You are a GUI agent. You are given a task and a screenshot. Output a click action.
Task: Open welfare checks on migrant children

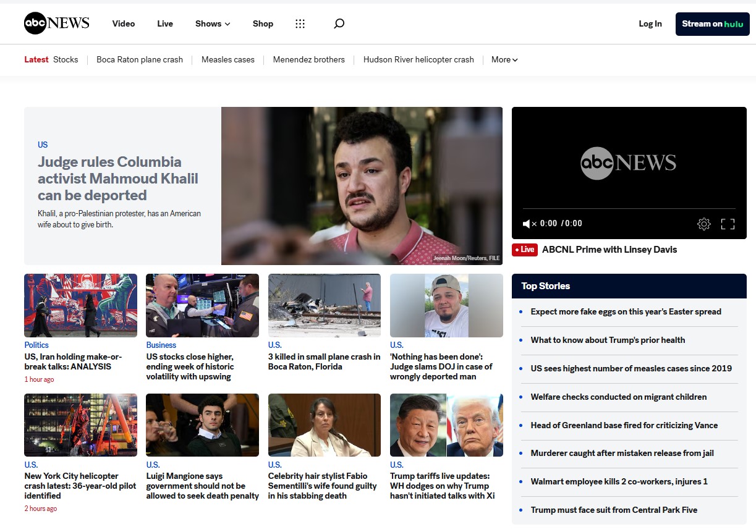pos(619,397)
